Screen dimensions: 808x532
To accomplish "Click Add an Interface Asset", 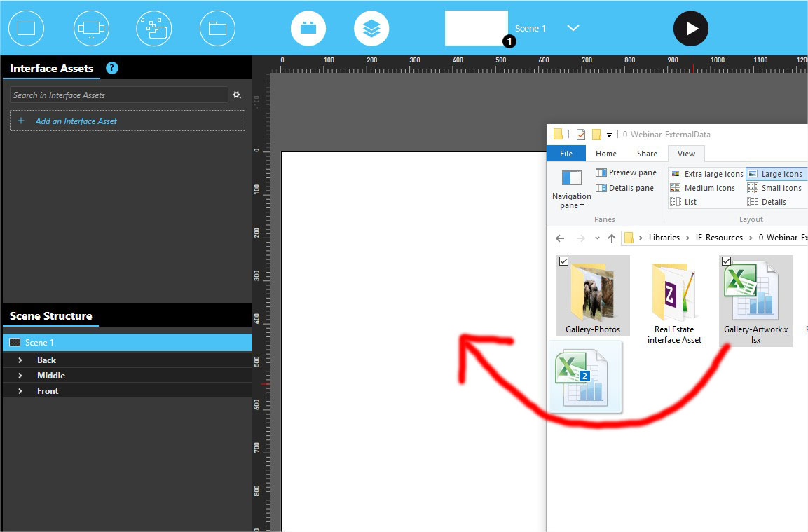I will (x=76, y=121).
